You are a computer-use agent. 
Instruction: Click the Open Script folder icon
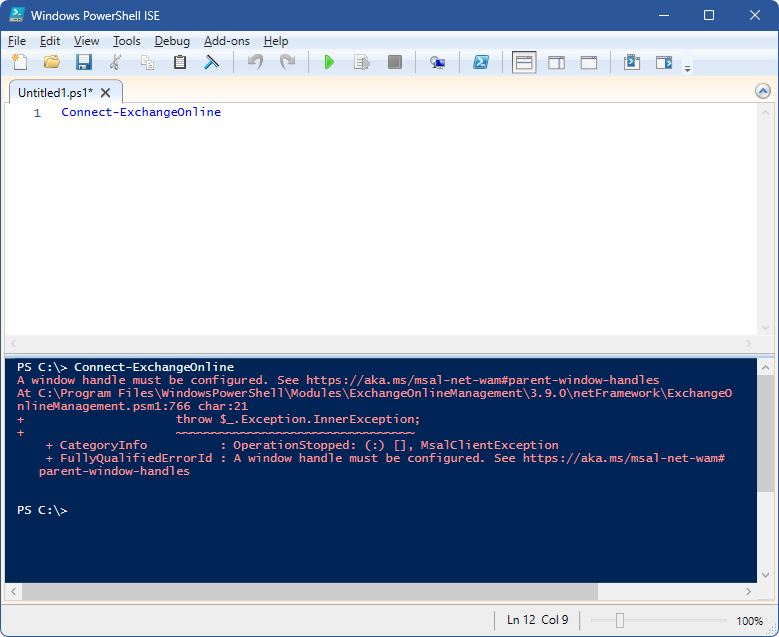pos(52,62)
